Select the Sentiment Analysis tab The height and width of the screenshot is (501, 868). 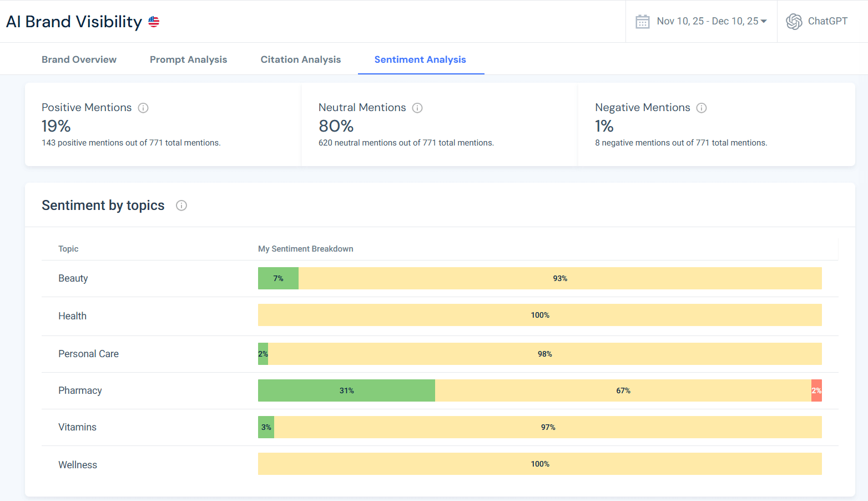tap(420, 59)
